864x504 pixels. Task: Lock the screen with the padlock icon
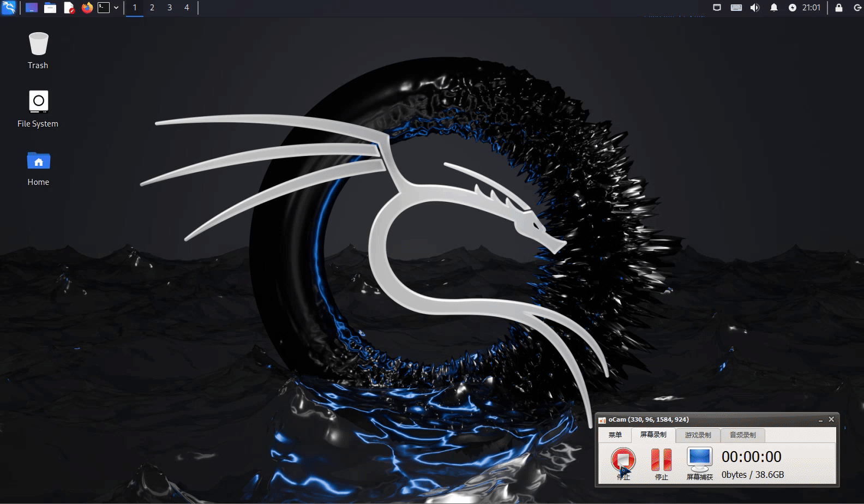tap(839, 8)
